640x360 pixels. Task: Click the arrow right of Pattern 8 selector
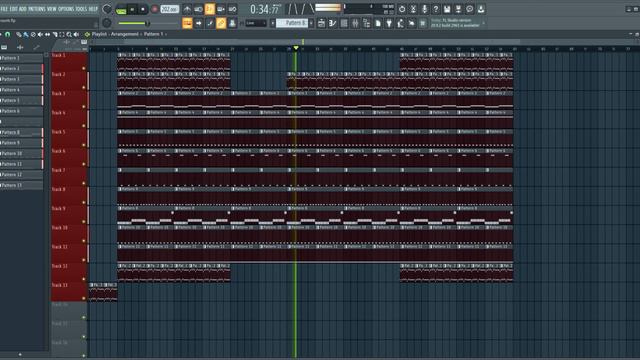pyautogui.click(x=311, y=23)
